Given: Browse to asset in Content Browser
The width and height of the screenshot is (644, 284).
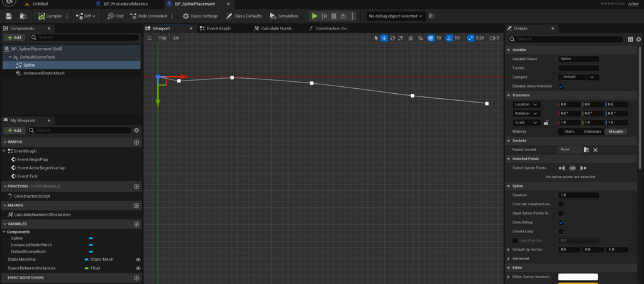Looking at the screenshot, I should [23, 16].
